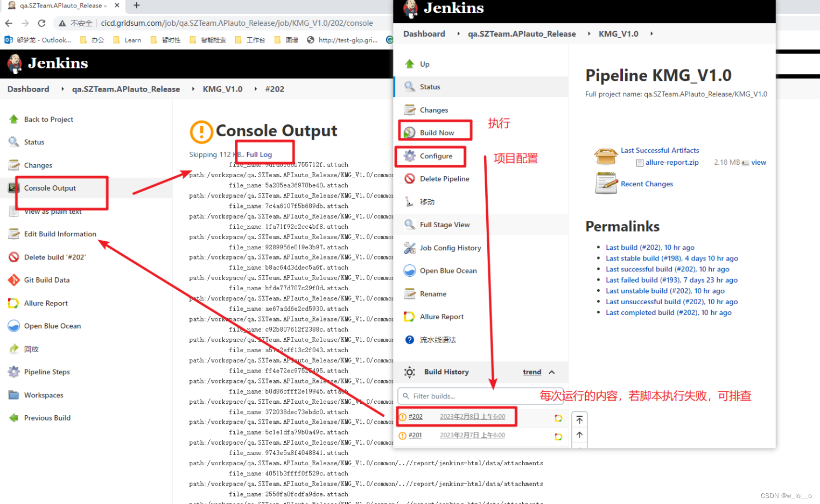Expand breadcrumb arrow after Dashboard in left window

pos(62,89)
